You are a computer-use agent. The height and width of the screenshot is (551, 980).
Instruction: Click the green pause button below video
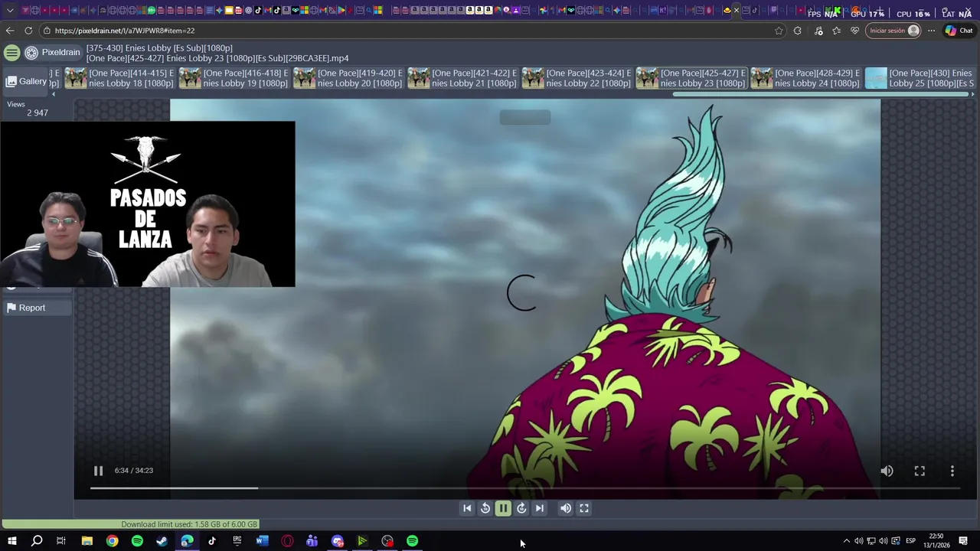click(503, 508)
